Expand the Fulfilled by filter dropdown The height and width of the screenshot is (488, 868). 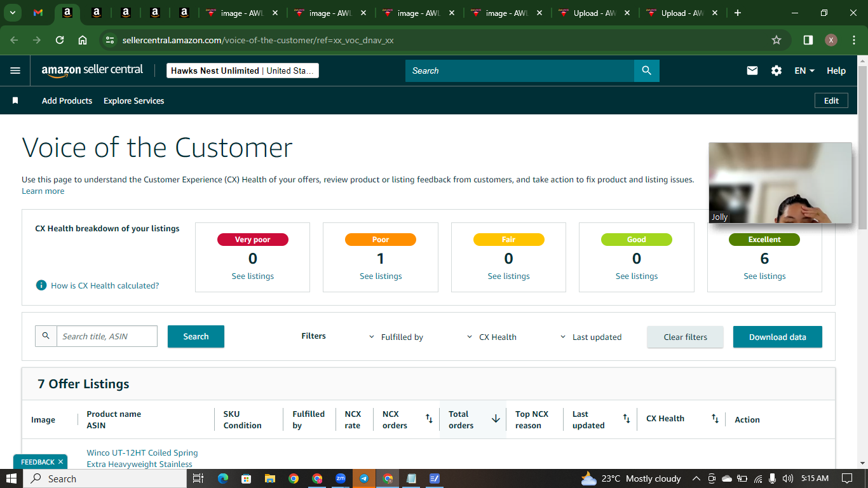tap(396, 337)
